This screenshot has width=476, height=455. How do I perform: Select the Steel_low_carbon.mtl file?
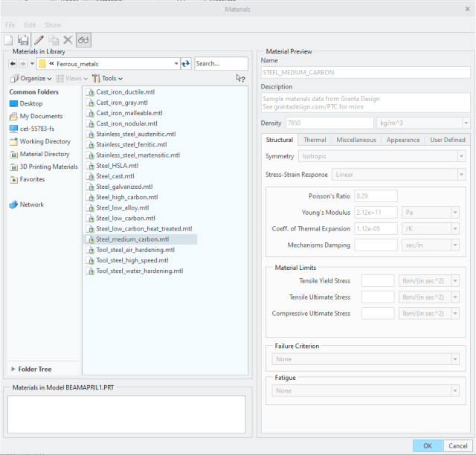[120, 219]
